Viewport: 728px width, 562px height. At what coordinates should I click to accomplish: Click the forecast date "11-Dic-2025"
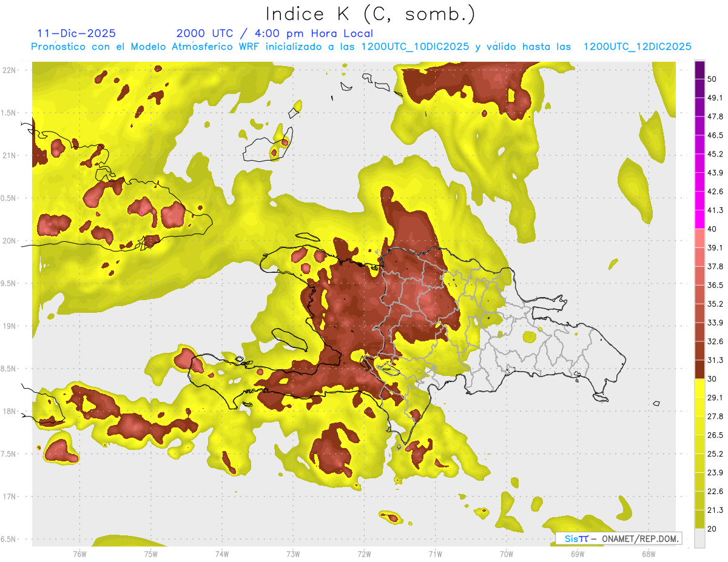click(x=76, y=33)
